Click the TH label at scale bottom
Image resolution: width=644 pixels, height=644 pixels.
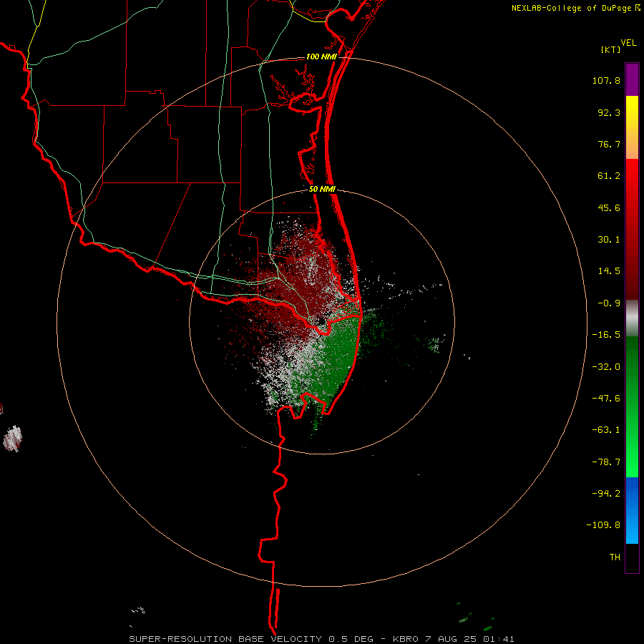point(615,557)
